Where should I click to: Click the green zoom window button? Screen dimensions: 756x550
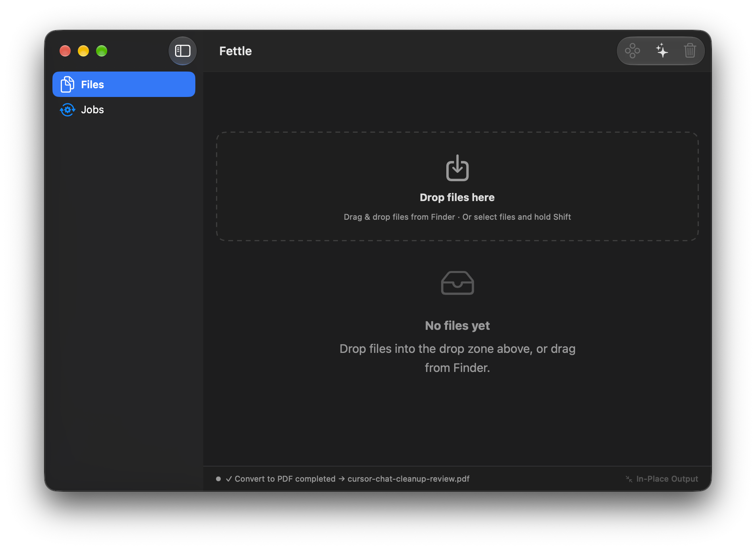click(x=102, y=51)
